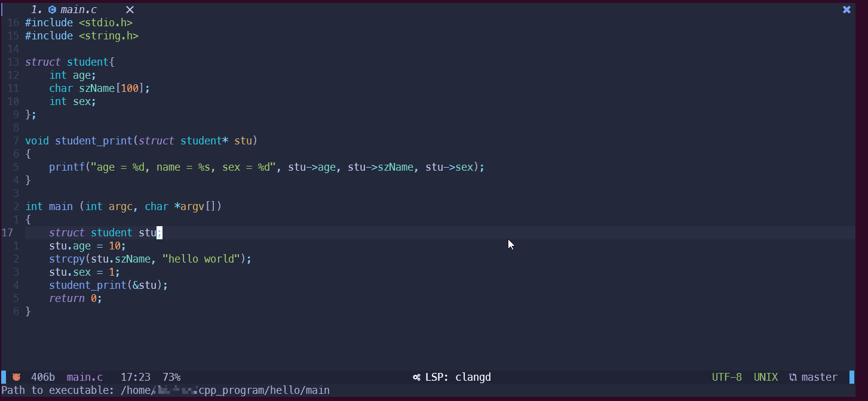Click the UTF-8 encoding indicator
This screenshot has height=401, width=868.
click(727, 377)
